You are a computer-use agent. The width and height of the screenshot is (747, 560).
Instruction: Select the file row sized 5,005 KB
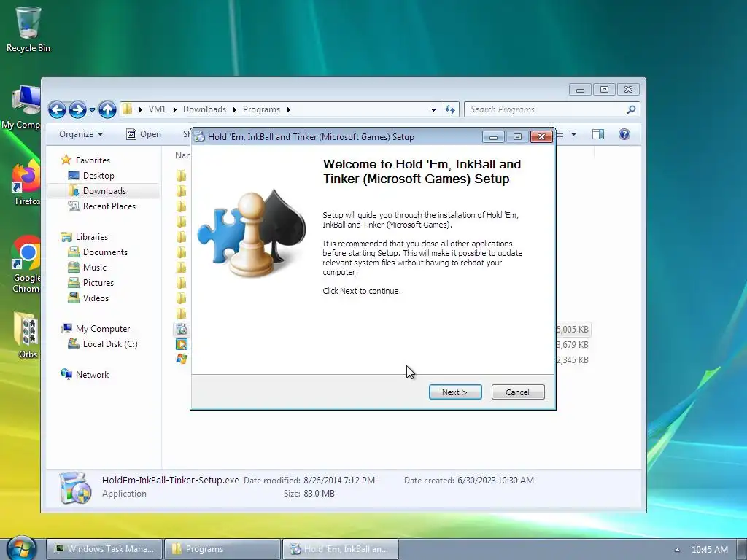[382, 330]
